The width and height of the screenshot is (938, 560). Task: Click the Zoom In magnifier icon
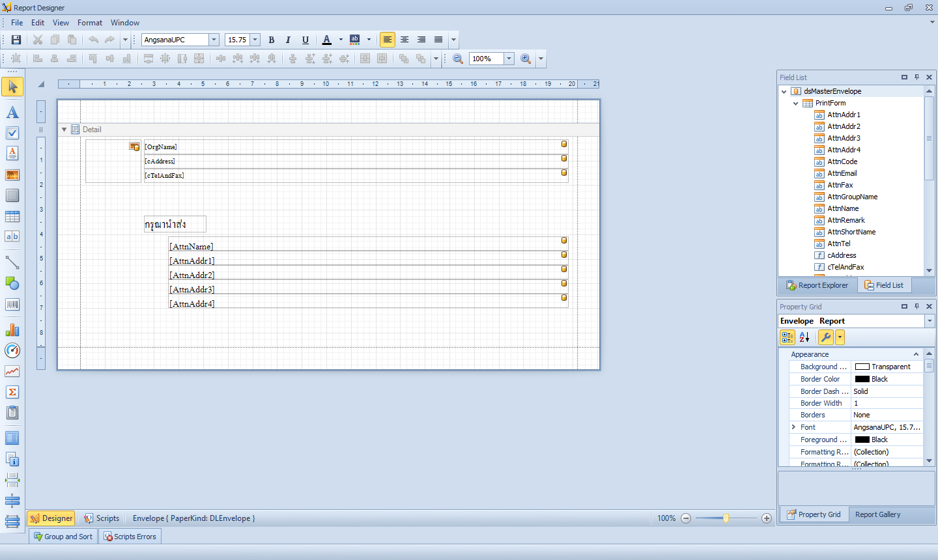(526, 59)
